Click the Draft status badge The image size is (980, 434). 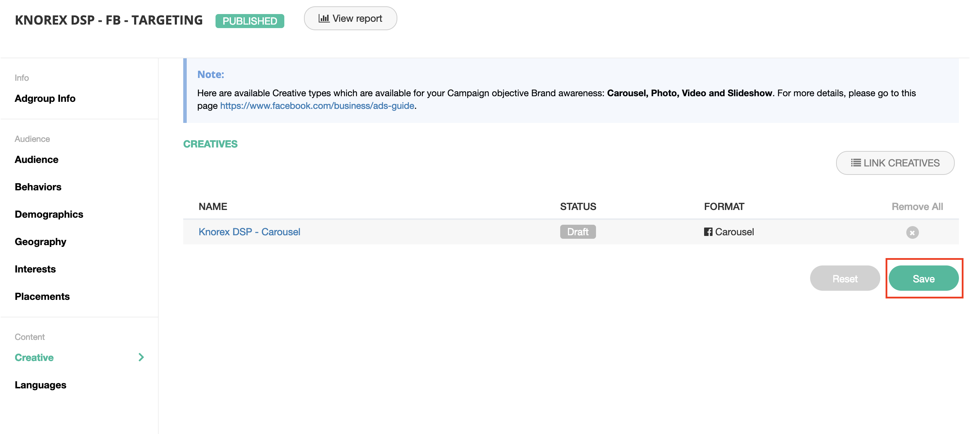pyautogui.click(x=577, y=232)
